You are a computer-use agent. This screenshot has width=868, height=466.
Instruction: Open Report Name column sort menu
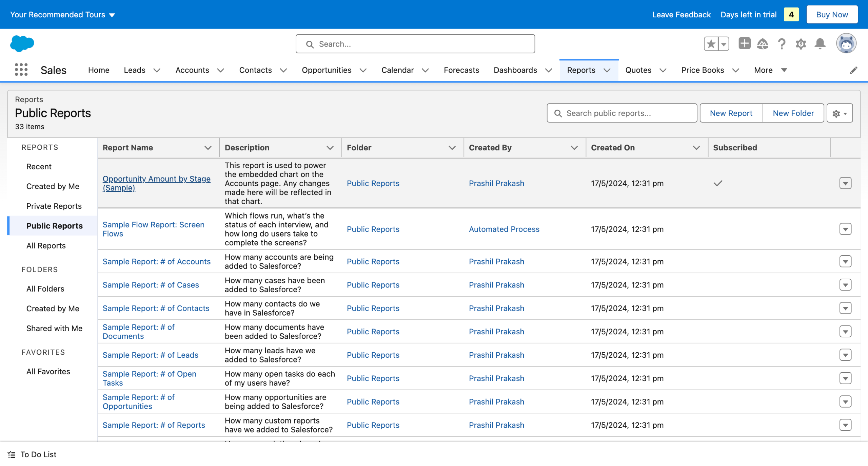[208, 148]
